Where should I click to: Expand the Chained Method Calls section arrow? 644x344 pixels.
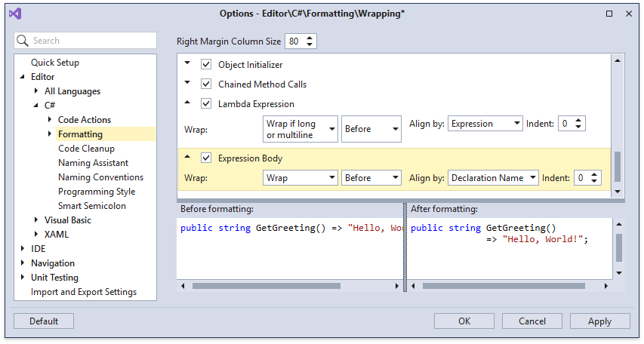(188, 84)
